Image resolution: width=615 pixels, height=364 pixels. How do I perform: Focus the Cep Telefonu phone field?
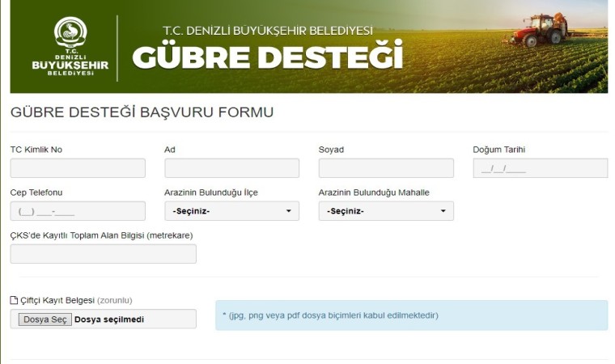pos(78,211)
